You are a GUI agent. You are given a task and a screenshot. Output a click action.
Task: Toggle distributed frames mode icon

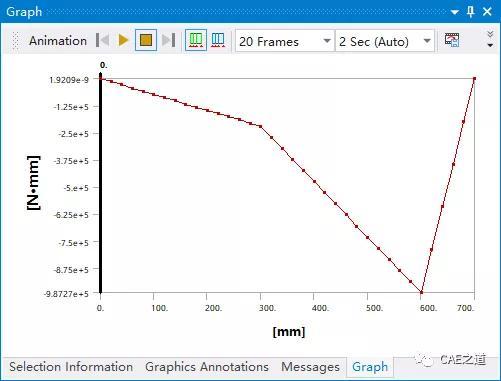[196, 40]
